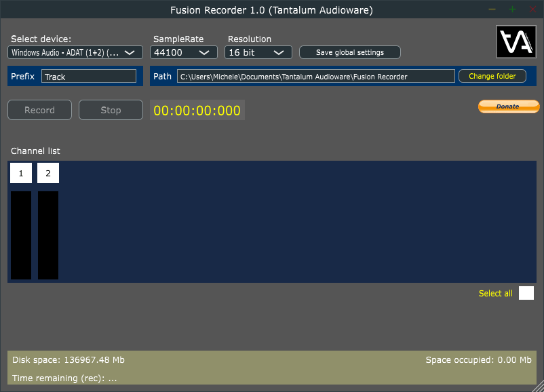Start recording with the Record button

pyautogui.click(x=39, y=110)
